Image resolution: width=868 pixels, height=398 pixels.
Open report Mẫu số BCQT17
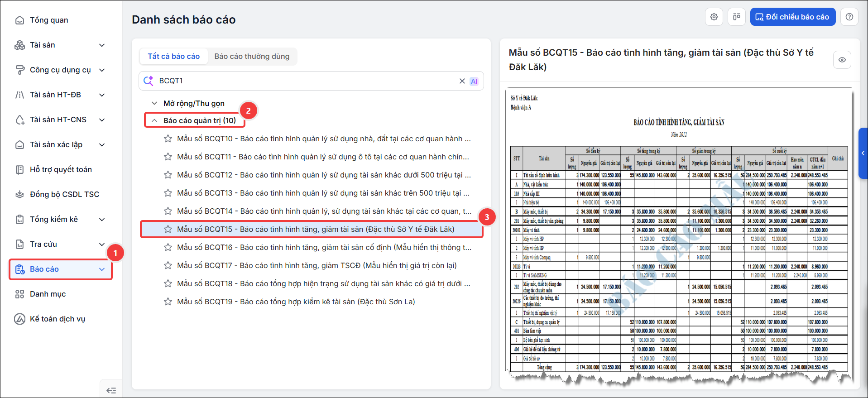317,265
